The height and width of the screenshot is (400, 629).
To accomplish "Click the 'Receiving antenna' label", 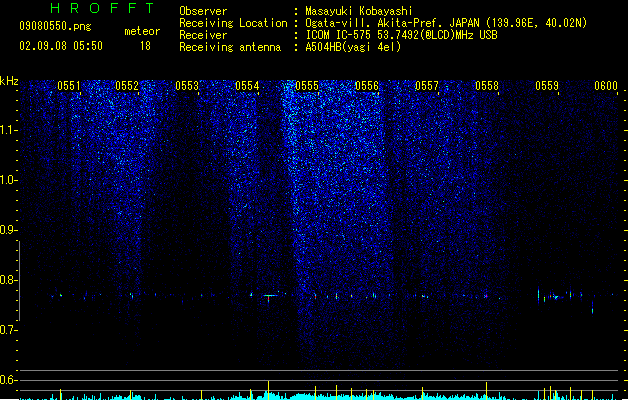I will (x=230, y=47).
